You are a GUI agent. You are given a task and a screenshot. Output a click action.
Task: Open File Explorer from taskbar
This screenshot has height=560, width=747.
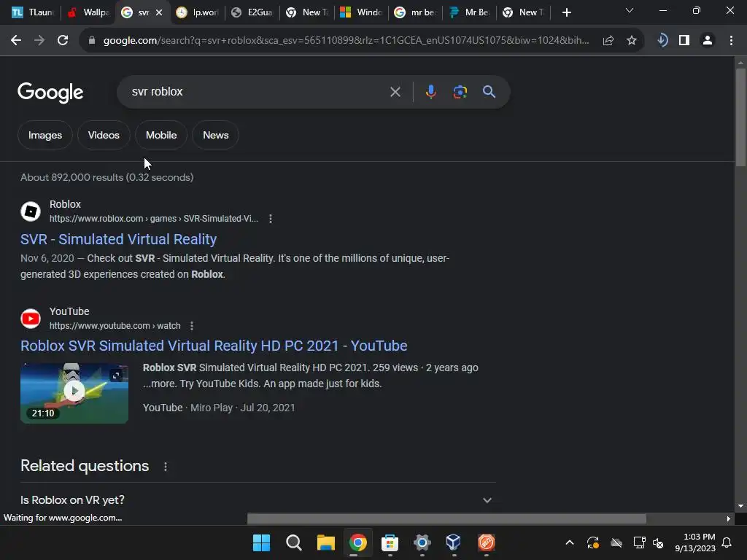[326, 542]
